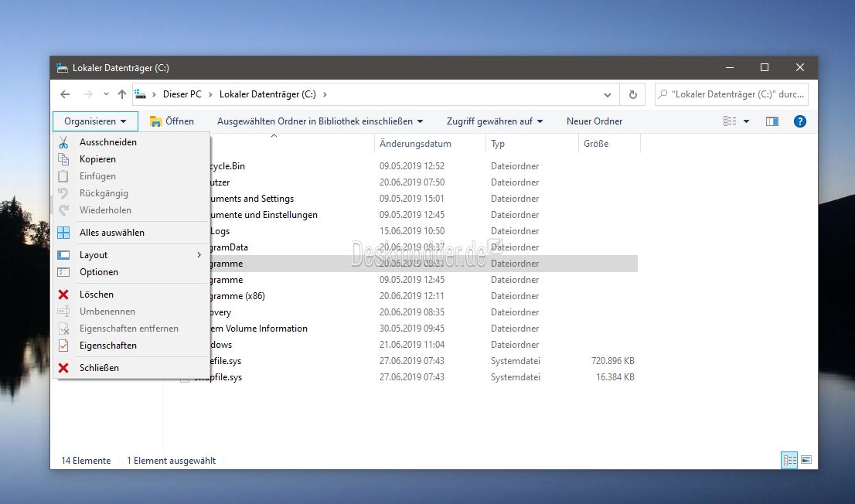Image resolution: width=855 pixels, height=504 pixels.
Task: Click the drive icon in the address bar
Action: point(140,94)
